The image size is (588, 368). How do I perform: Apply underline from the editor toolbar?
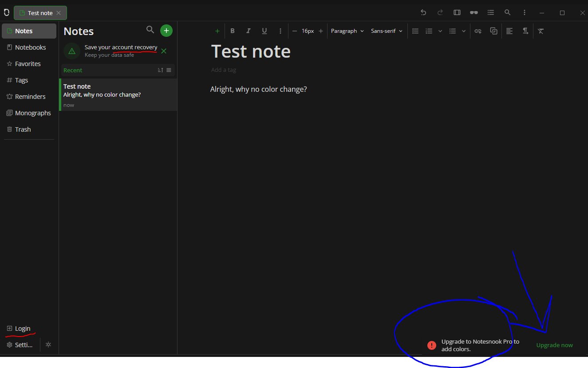click(264, 31)
